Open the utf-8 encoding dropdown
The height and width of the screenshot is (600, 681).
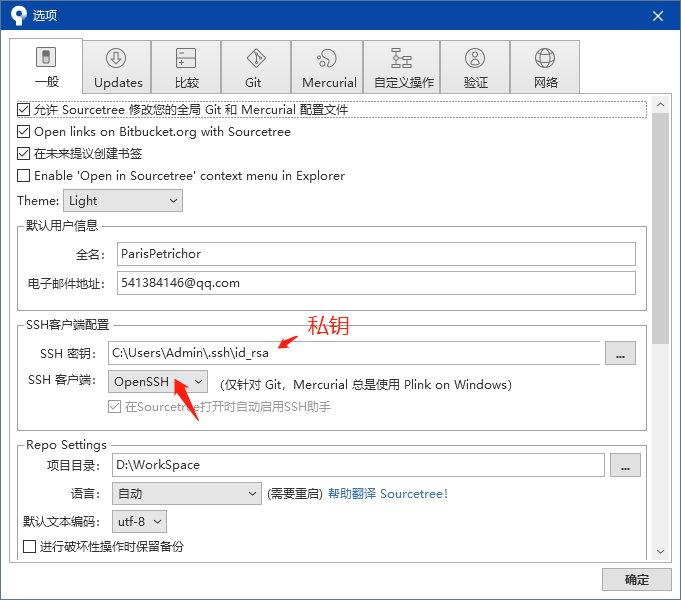[x=139, y=521]
